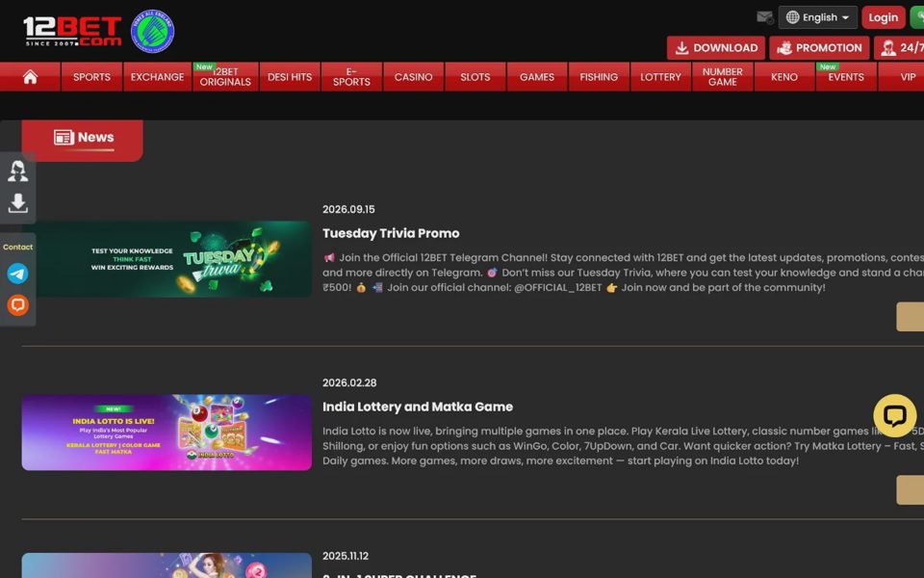Open the yellow floating chat bubble

pyautogui.click(x=894, y=416)
